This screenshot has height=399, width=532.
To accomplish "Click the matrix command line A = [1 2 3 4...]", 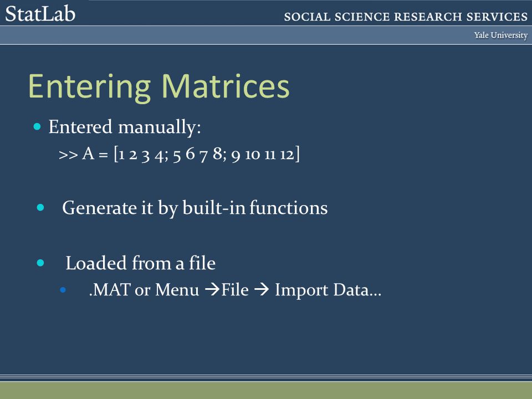I will coord(179,155).
